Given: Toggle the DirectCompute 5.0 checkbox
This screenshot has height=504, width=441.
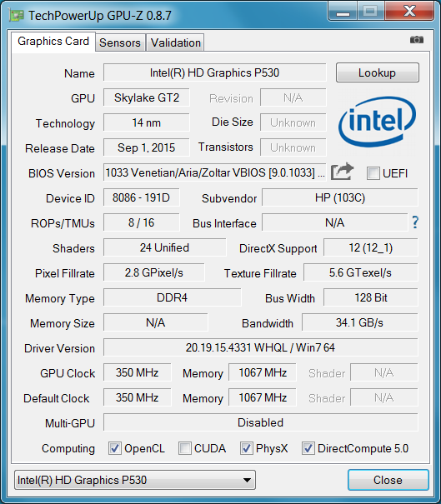Looking at the screenshot, I should pyautogui.click(x=308, y=448).
